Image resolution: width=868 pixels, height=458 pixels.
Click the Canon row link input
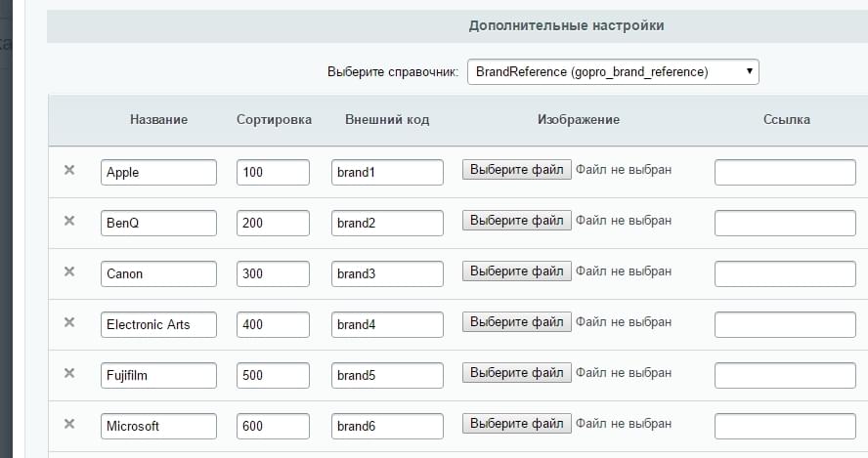click(785, 273)
